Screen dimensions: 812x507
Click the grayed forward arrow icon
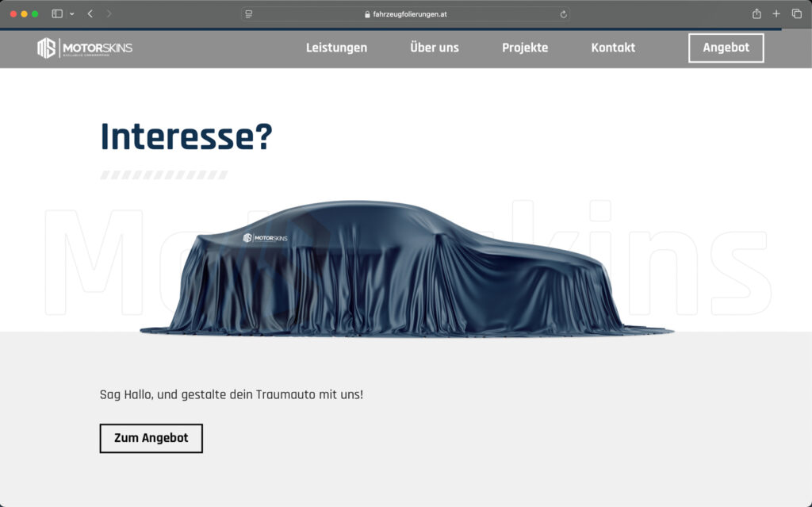[108, 13]
